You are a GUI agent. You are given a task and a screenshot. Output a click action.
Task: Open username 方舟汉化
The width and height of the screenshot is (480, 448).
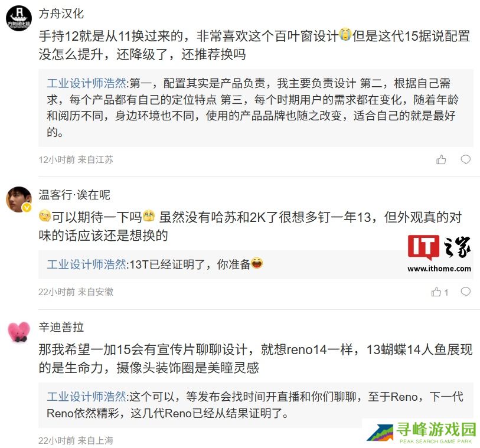coord(61,14)
